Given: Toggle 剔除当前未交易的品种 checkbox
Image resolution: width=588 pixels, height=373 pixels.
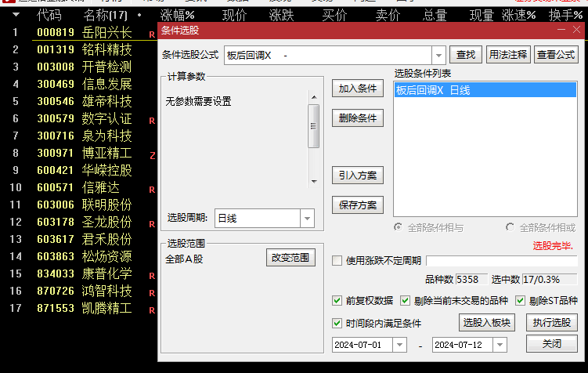Looking at the screenshot, I should click(x=405, y=301).
